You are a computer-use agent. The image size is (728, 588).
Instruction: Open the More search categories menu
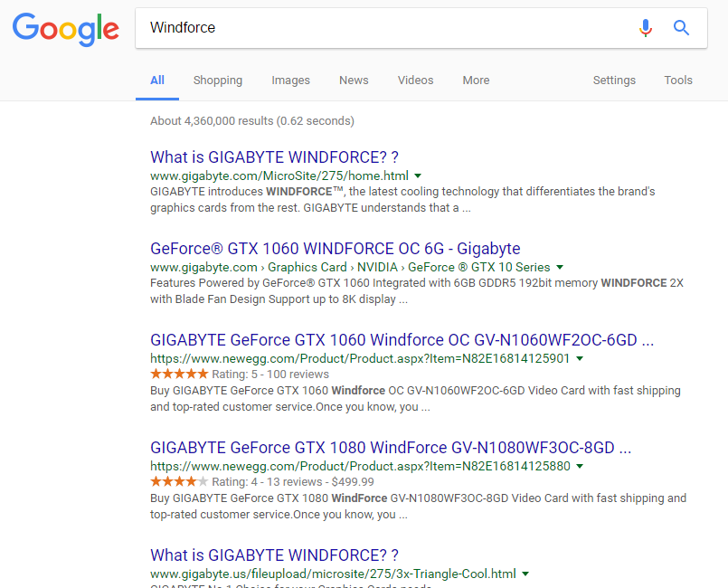(476, 81)
